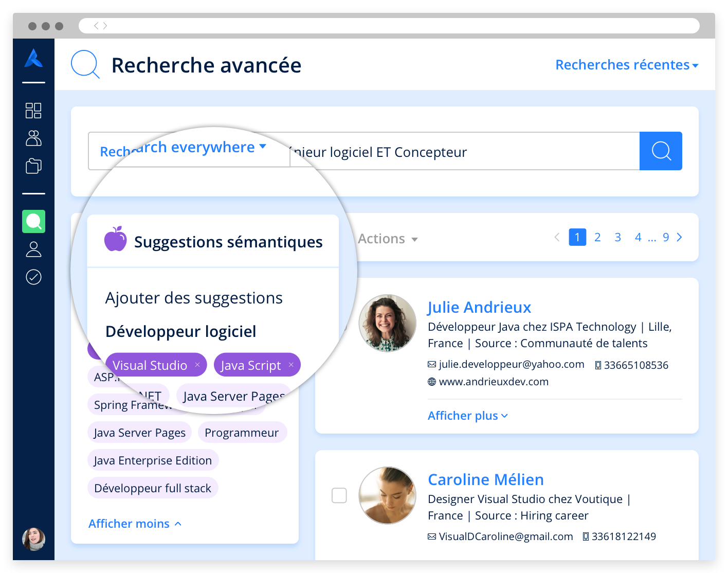Remove the Visual Studio tag

point(197,365)
